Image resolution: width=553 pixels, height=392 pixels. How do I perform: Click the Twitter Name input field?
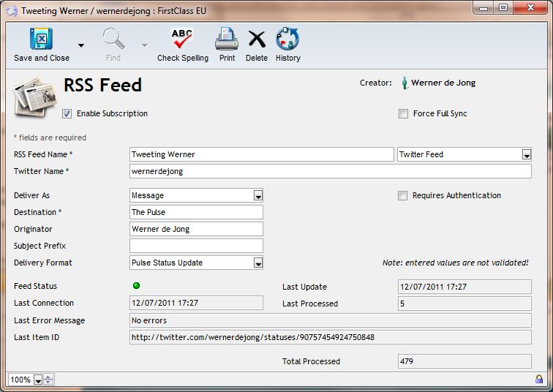point(330,171)
